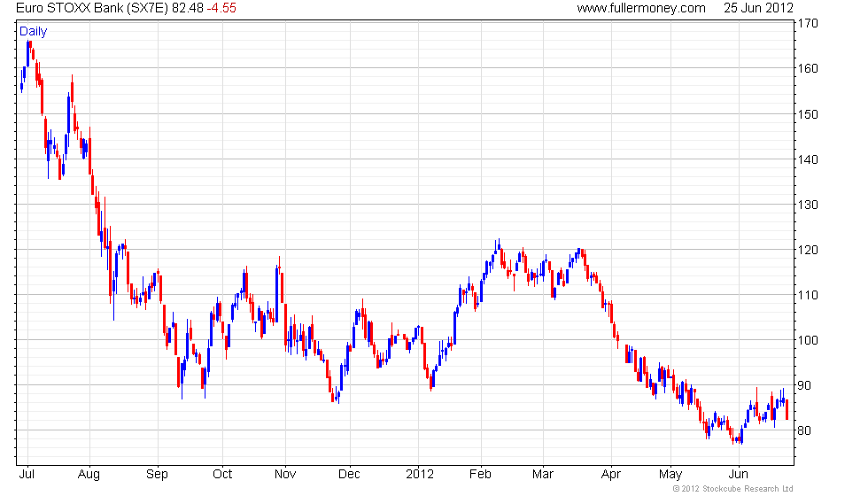Viewport: 868px width, 496px height.
Task: Click the 130 price axis label
Action: click(808, 205)
